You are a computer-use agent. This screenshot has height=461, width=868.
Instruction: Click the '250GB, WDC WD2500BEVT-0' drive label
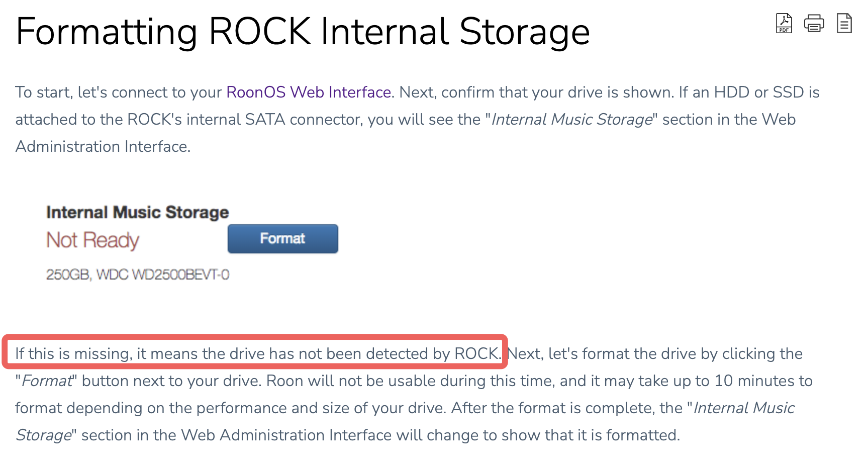coord(137,274)
